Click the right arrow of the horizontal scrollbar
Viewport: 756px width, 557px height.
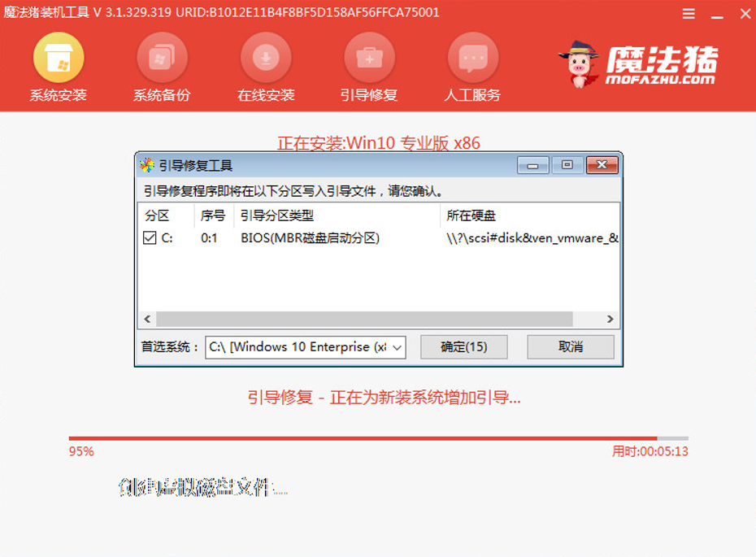point(610,319)
